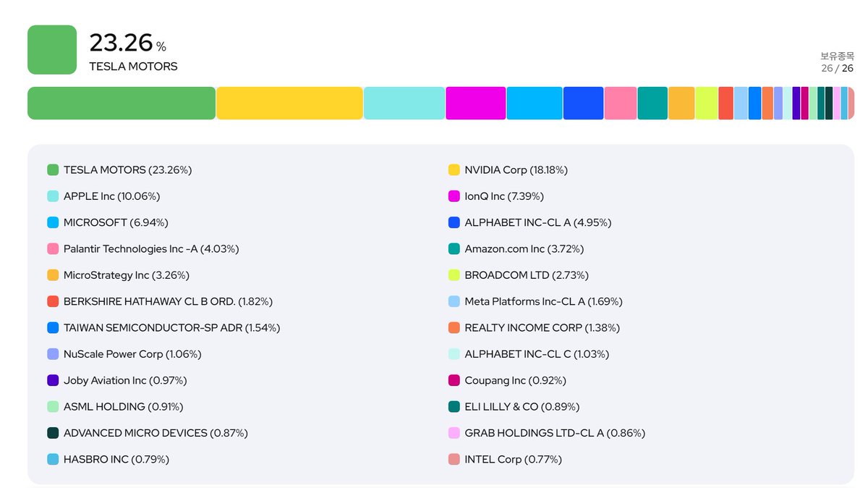Click the dark green legend square next to AMD

pos(53,433)
